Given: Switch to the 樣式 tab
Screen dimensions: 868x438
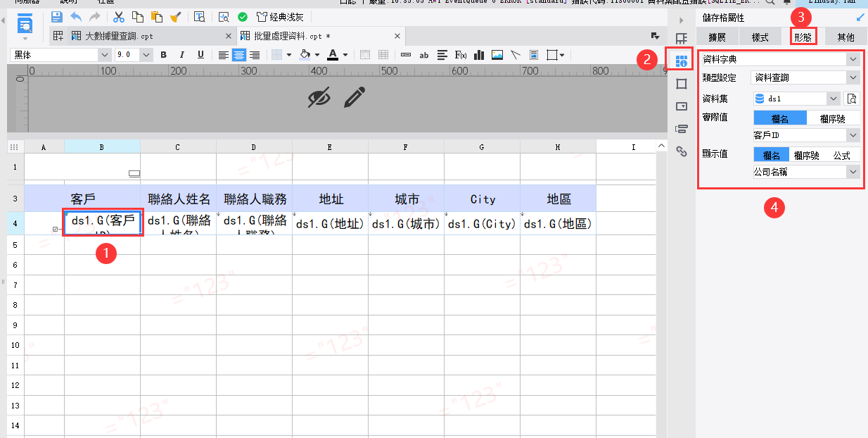Looking at the screenshot, I should (x=760, y=37).
